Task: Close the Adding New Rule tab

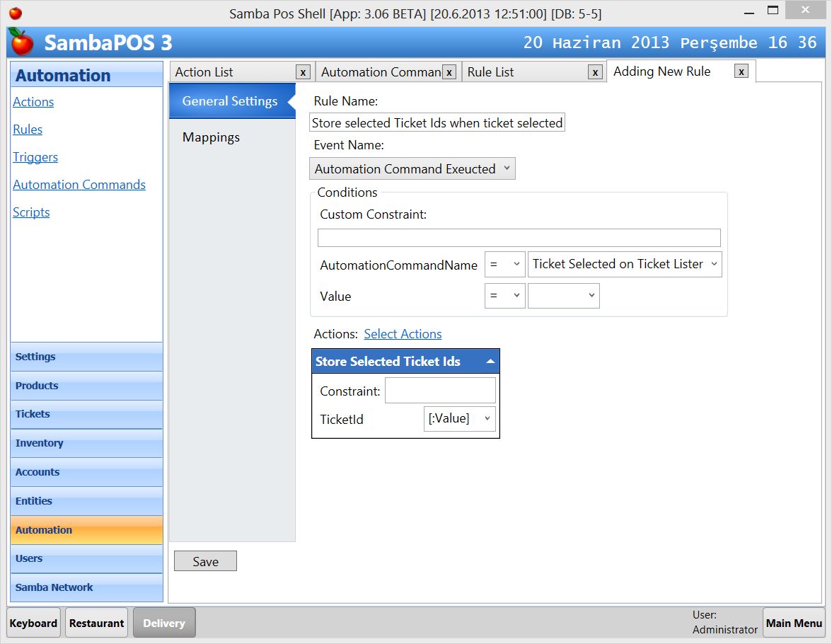Action: tap(741, 71)
